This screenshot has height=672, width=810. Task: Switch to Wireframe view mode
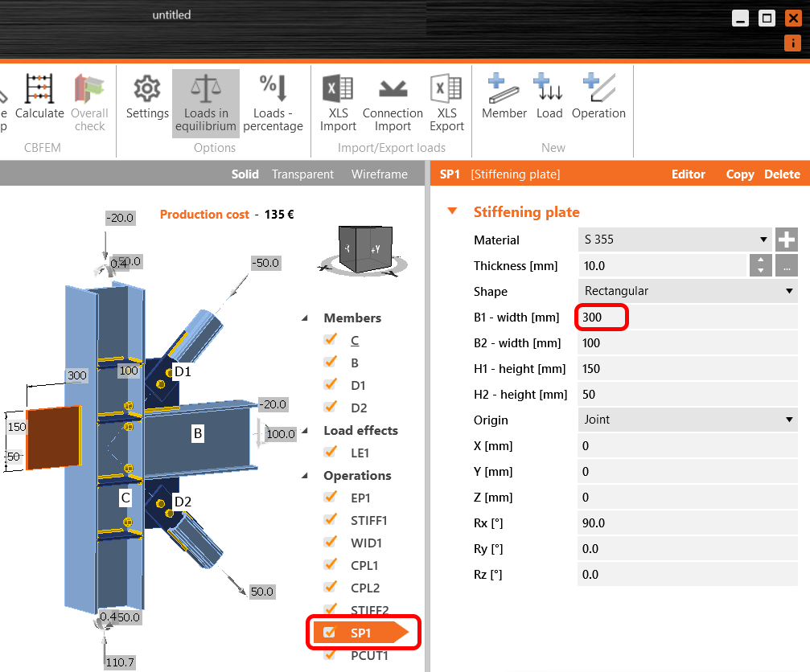click(380, 174)
